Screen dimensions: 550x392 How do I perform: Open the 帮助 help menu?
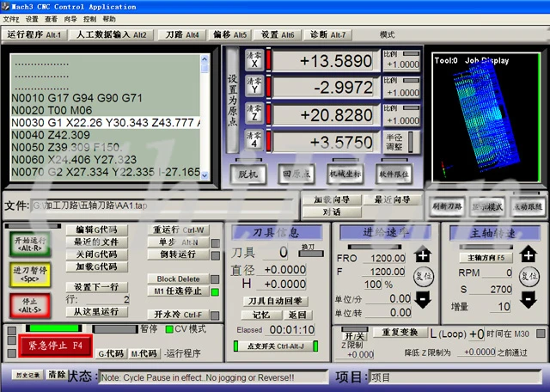click(x=109, y=19)
